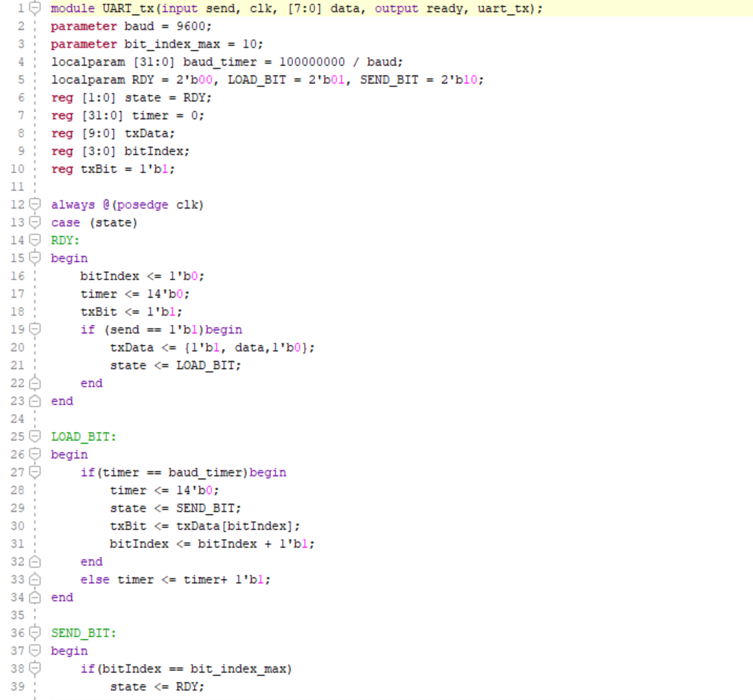The height and width of the screenshot is (700, 753).
Task: Fold the case (state) block on line 13
Action: pos(35,222)
